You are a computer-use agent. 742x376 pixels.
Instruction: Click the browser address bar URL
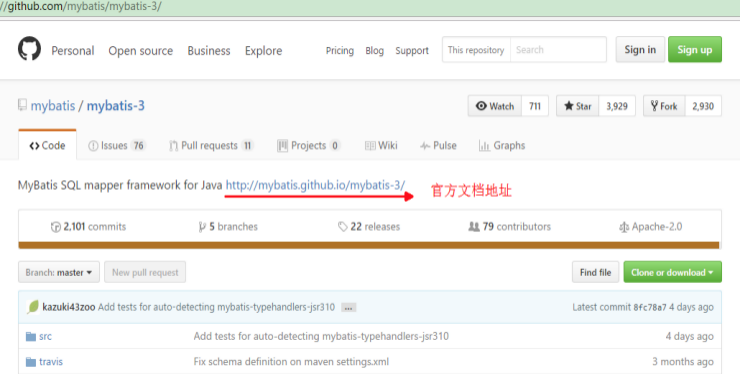[x=80, y=7]
